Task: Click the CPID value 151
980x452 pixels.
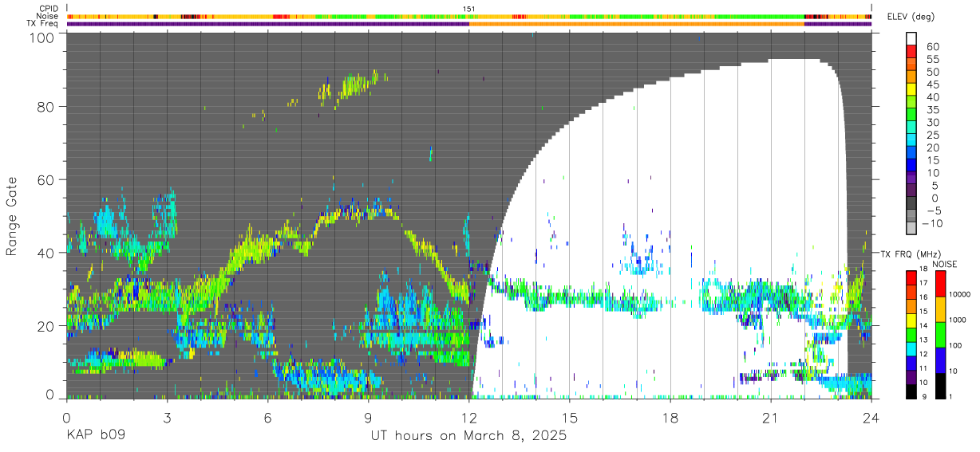Action: (x=469, y=9)
